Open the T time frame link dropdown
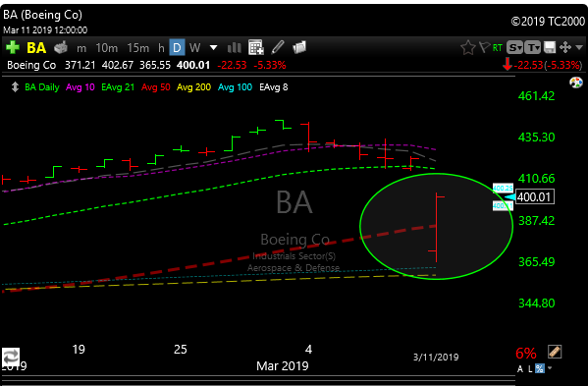The width and height of the screenshot is (588, 386). pos(532,48)
